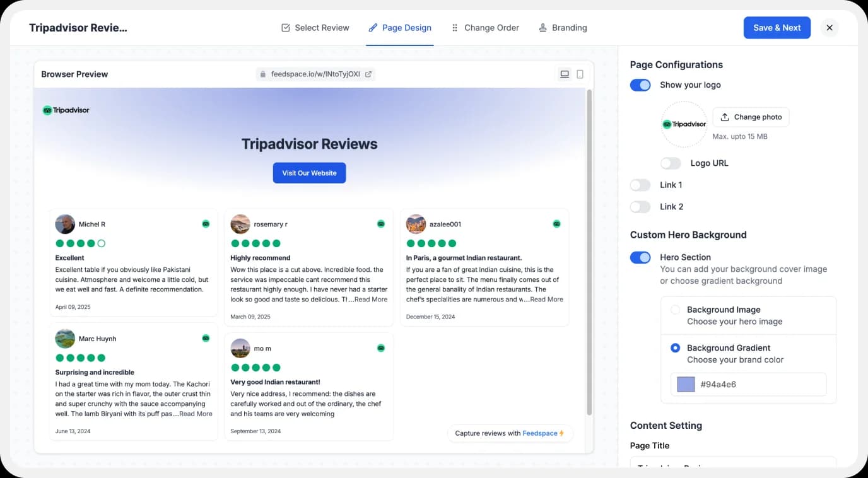Switch to mobile preview icon
The width and height of the screenshot is (868, 478).
(580, 74)
